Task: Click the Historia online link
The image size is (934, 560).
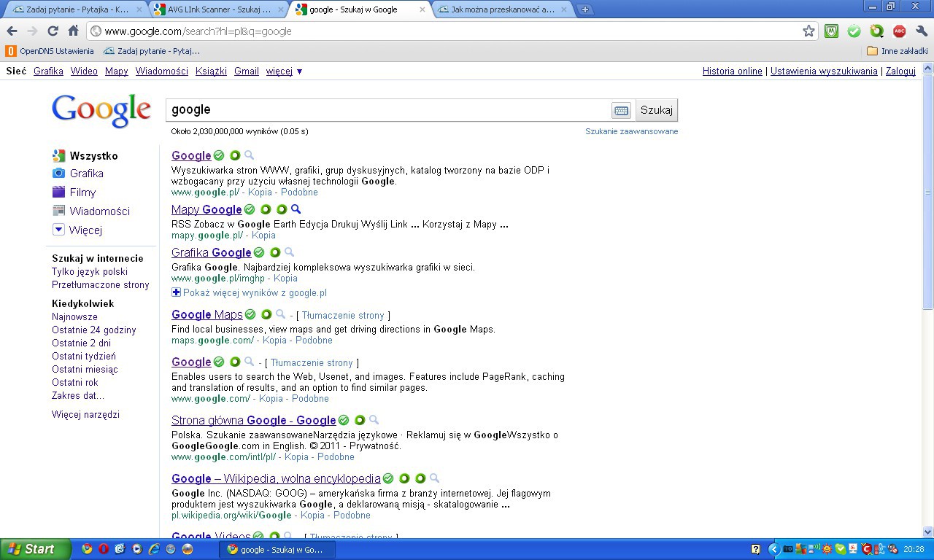Action: [732, 71]
